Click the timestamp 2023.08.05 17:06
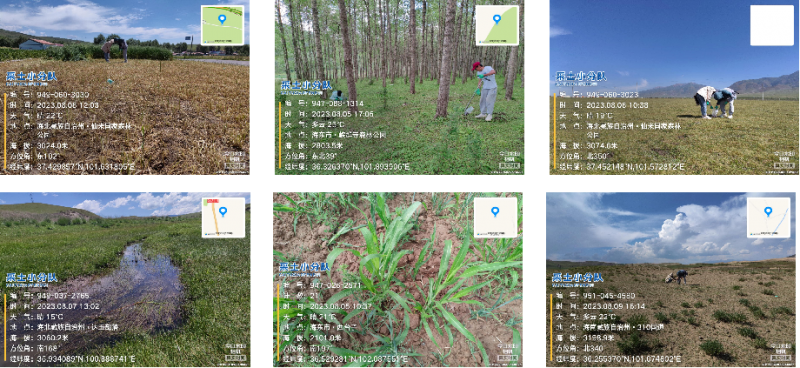This screenshot has height=368, width=800. 342,114
